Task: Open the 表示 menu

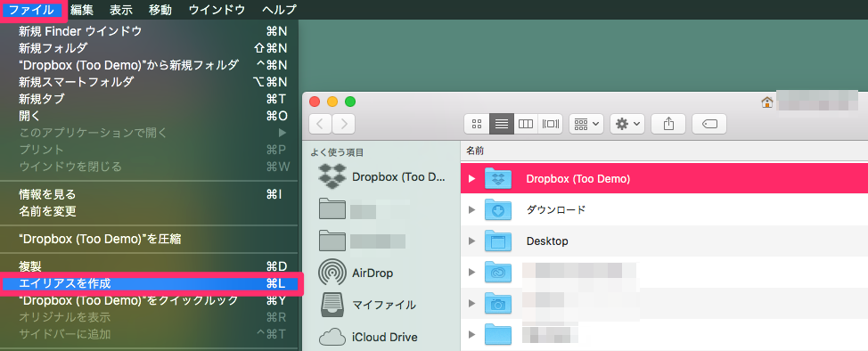Action: point(121,10)
